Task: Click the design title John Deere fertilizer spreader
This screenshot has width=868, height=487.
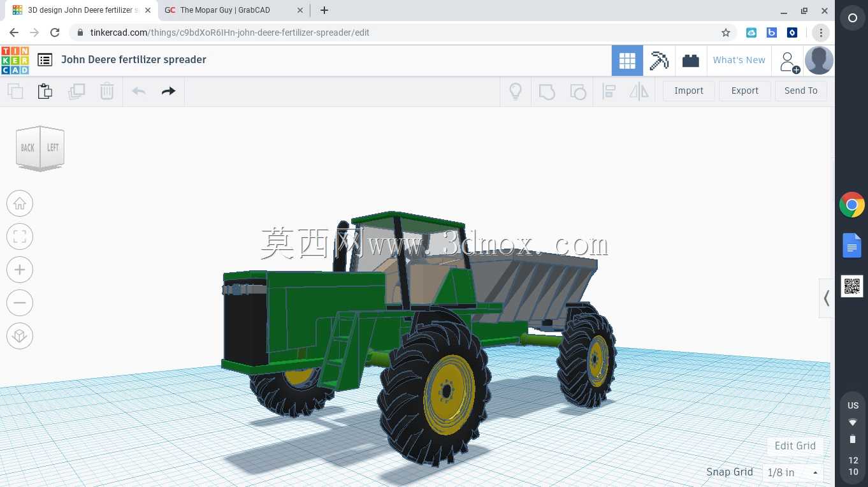Action: (134, 59)
